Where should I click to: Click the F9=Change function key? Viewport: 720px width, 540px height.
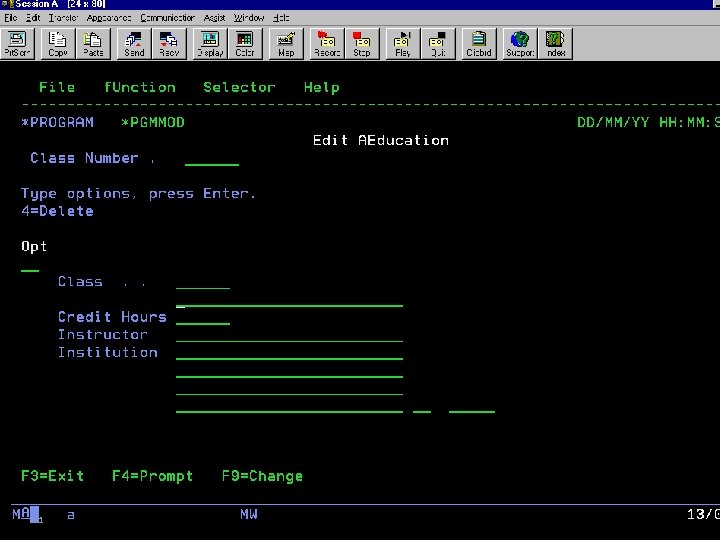(x=262, y=476)
